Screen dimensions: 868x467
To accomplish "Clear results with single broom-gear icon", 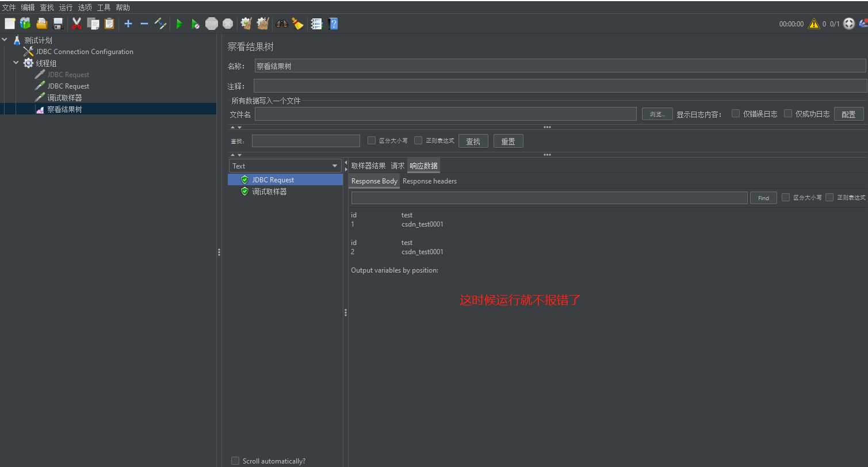I will tap(246, 24).
